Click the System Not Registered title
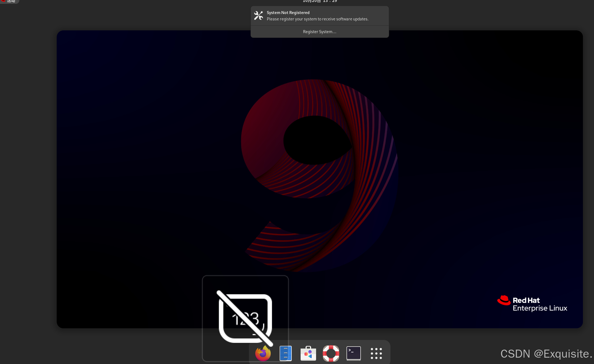 tap(288, 13)
